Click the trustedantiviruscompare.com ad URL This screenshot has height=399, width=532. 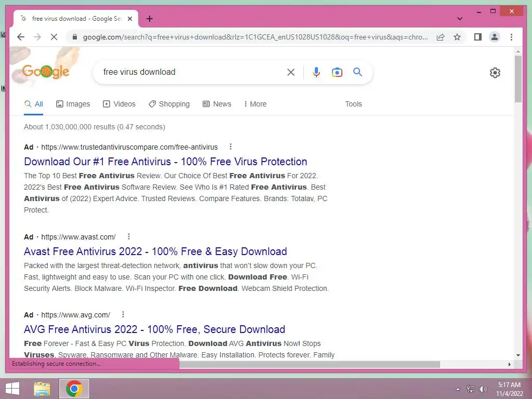pyautogui.click(x=129, y=147)
